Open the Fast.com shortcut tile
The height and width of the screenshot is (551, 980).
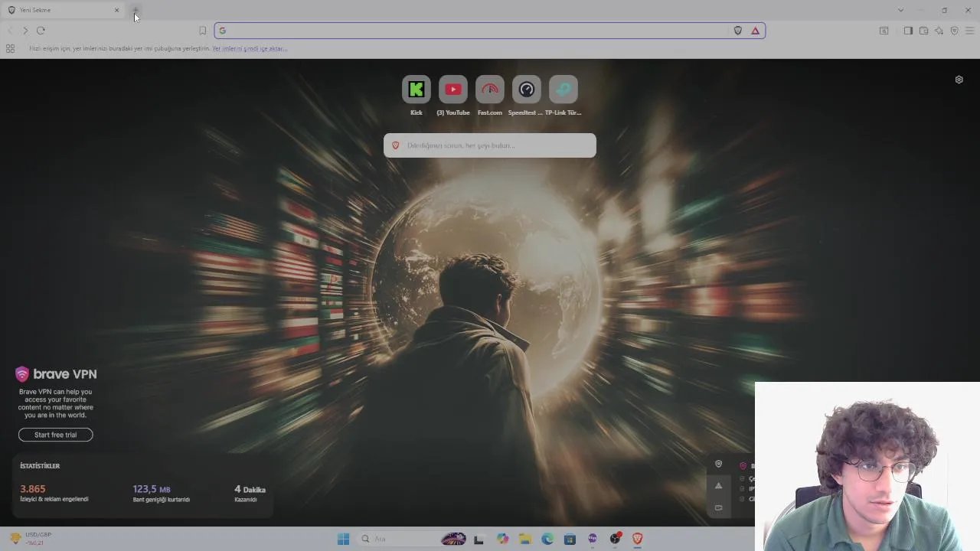[490, 90]
